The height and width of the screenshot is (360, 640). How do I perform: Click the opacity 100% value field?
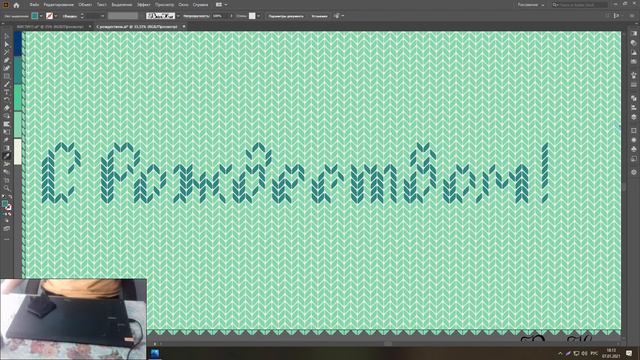[219, 16]
